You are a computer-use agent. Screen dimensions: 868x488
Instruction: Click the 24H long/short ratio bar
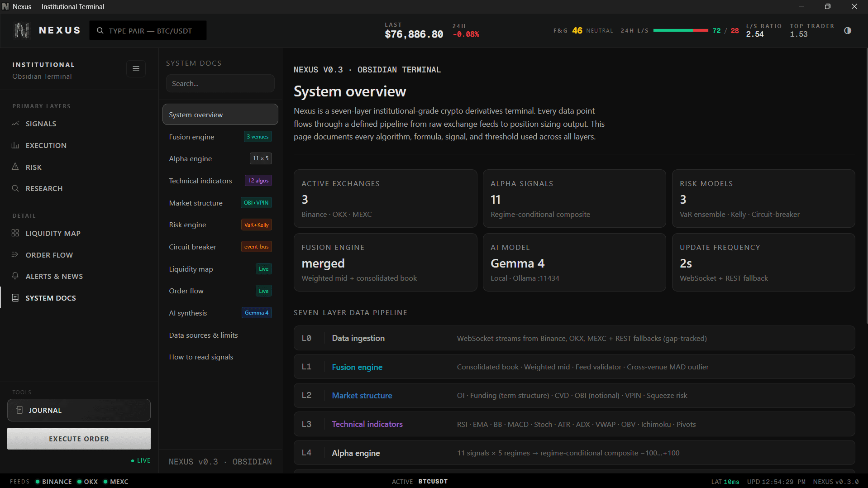tap(681, 31)
